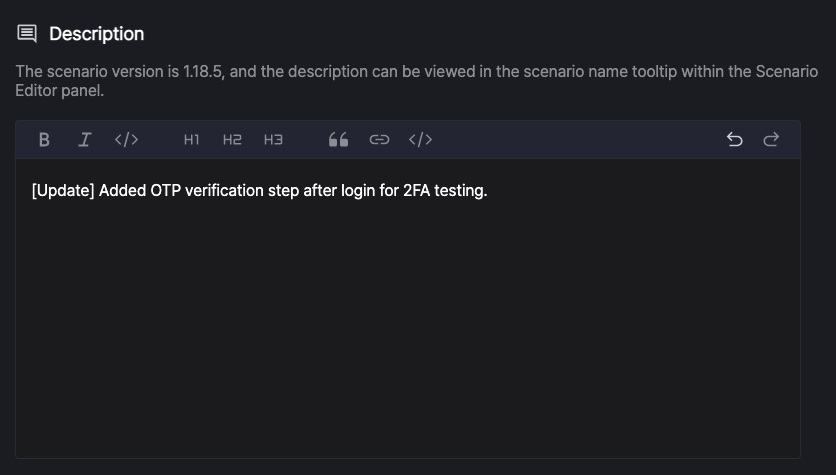Click the word OTP in the description text

[x=165, y=191]
